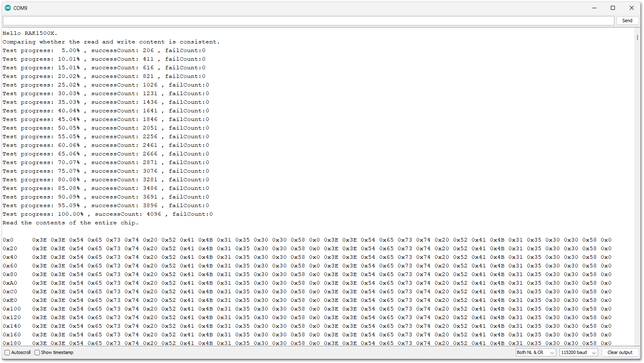Minimize the COM9 window
Screen dimensions: 644x363
[x=594, y=8]
